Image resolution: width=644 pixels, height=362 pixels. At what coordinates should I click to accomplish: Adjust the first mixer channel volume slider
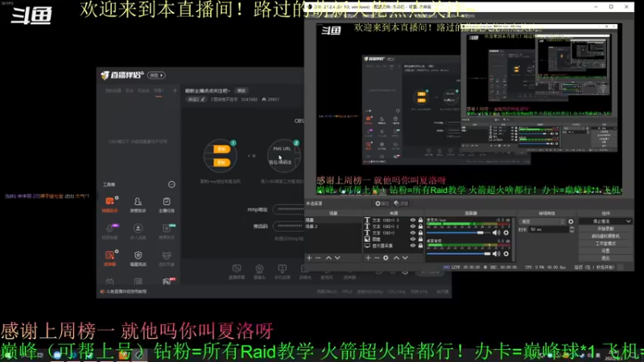coord(458,232)
